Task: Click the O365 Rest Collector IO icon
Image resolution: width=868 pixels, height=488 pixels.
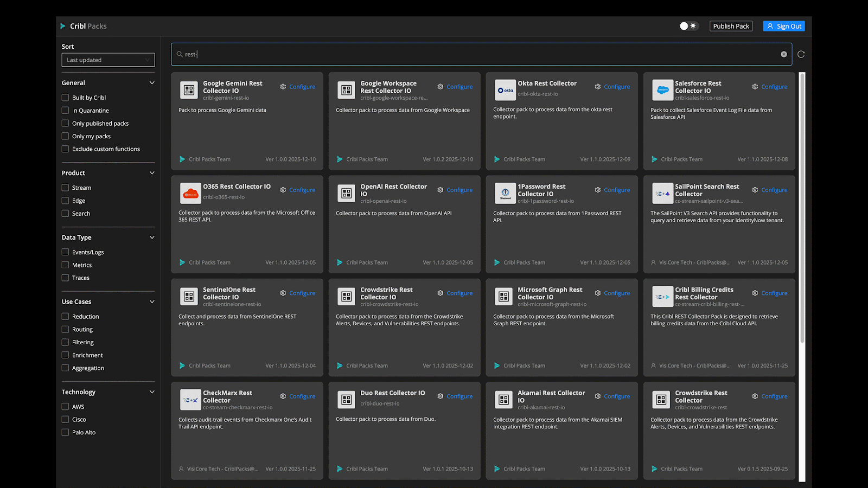Action: (x=190, y=193)
